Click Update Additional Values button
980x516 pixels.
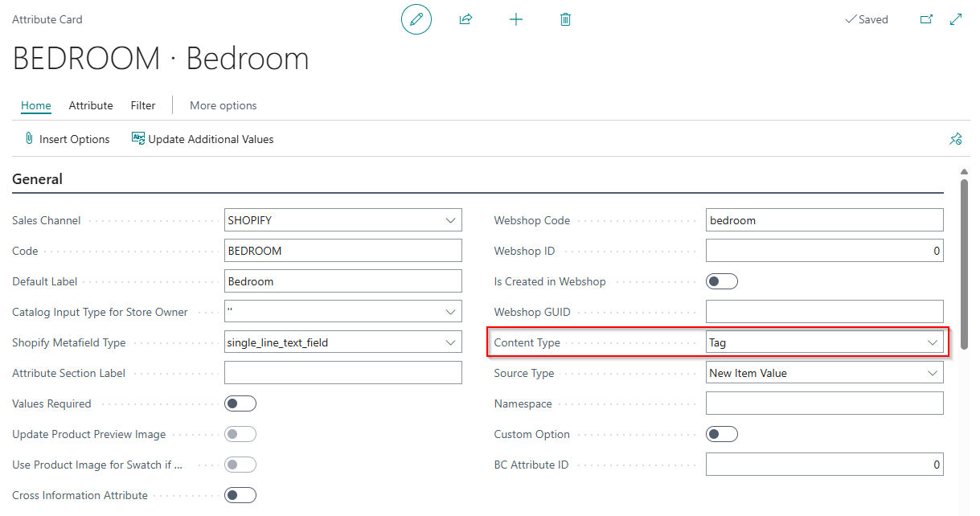point(203,139)
